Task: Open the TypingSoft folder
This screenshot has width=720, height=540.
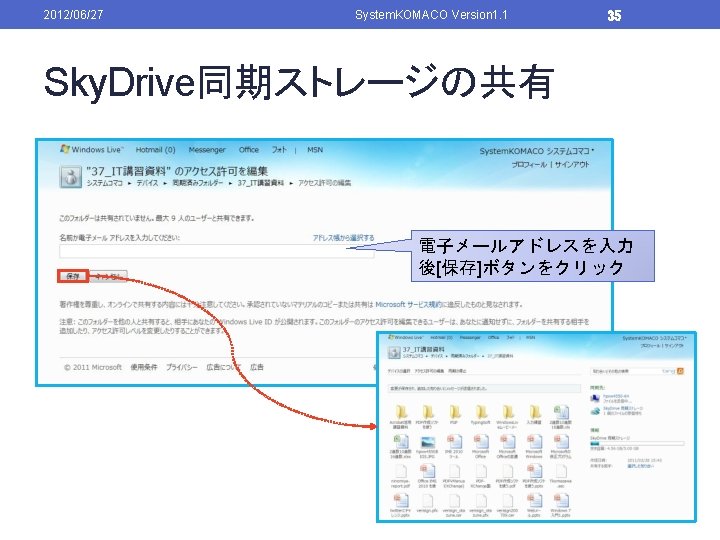Action: pyautogui.click(x=481, y=415)
